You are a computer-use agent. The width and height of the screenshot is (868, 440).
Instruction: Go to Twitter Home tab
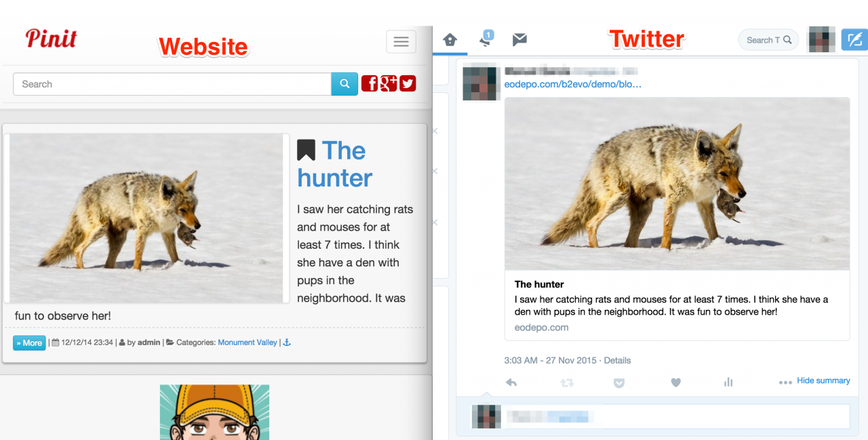coord(450,40)
